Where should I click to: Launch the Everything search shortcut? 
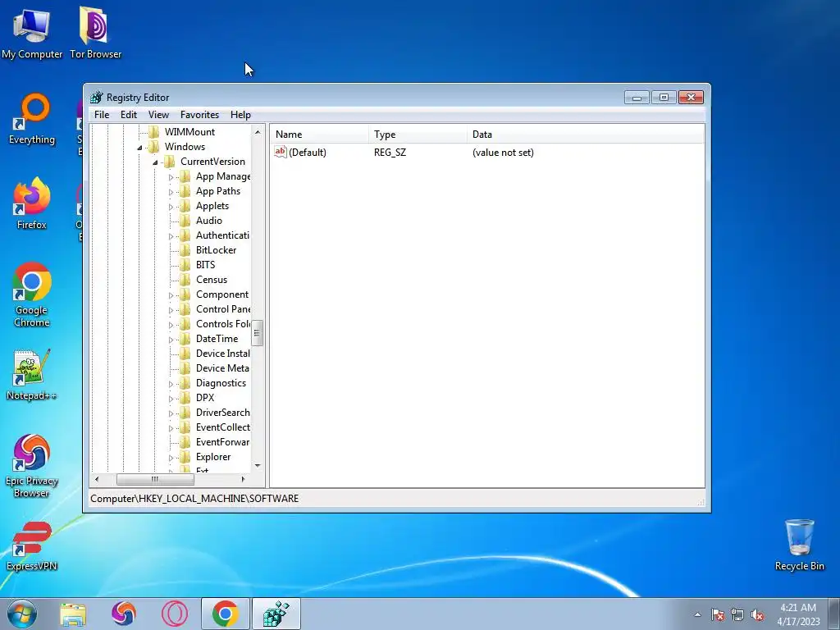coord(32,119)
